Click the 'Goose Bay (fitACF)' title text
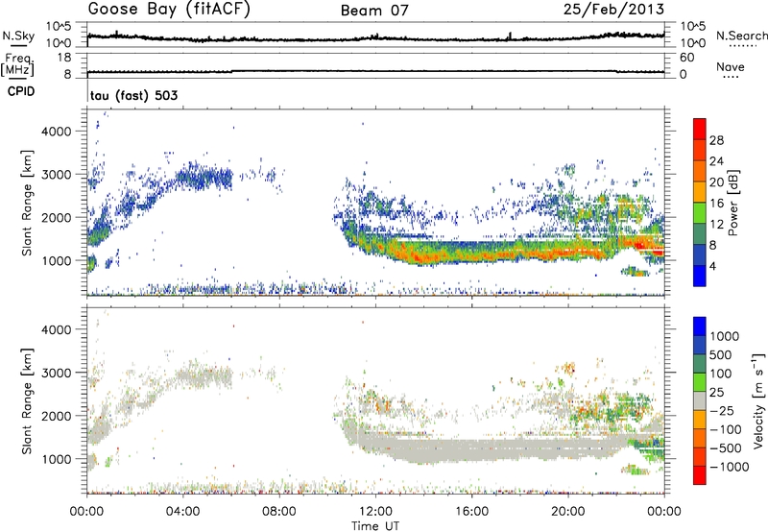This screenshot has width=768, height=532. 169,10
